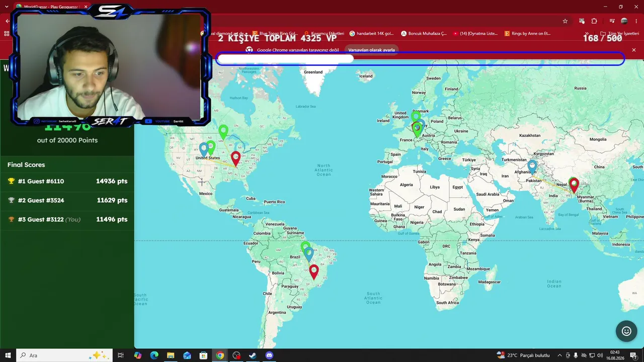
Task: Click the Iceland label on the map
Action: pyautogui.click(x=366, y=76)
